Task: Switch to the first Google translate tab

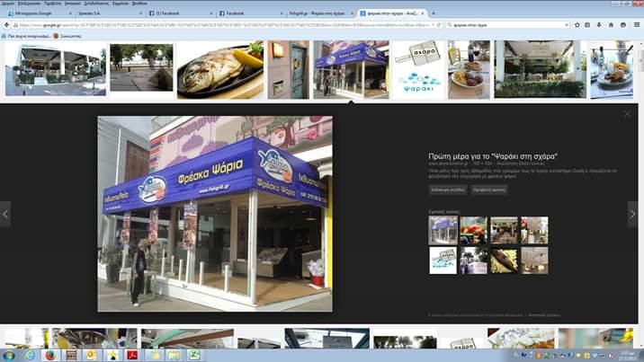Action: coord(40,13)
